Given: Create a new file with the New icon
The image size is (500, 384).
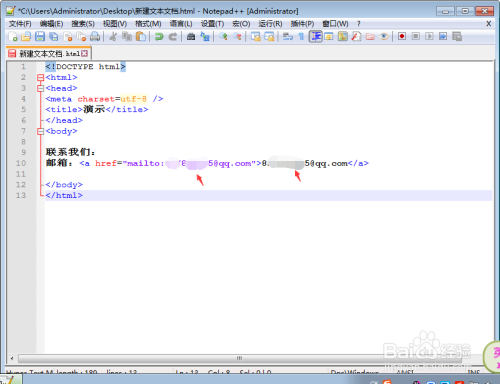Looking at the screenshot, I should [x=13, y=36].
